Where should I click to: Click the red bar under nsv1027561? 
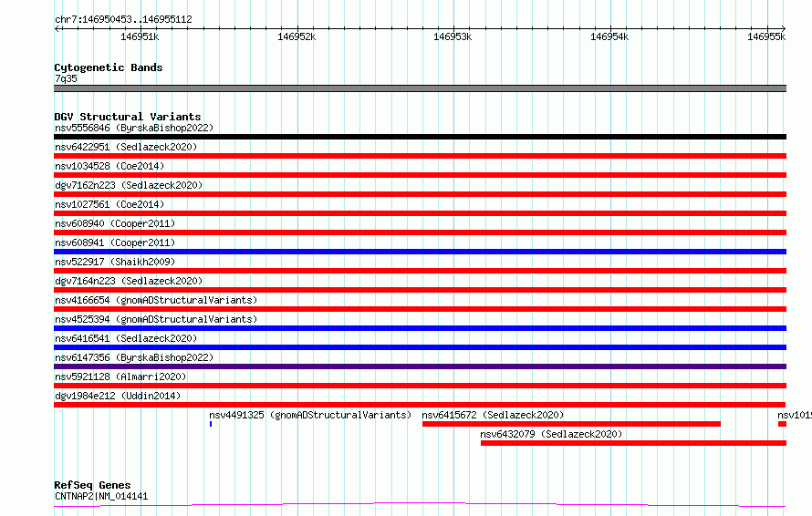(420, 213)
